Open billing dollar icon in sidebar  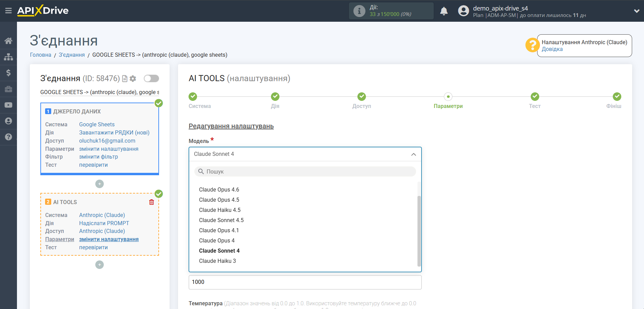(8, 73)
